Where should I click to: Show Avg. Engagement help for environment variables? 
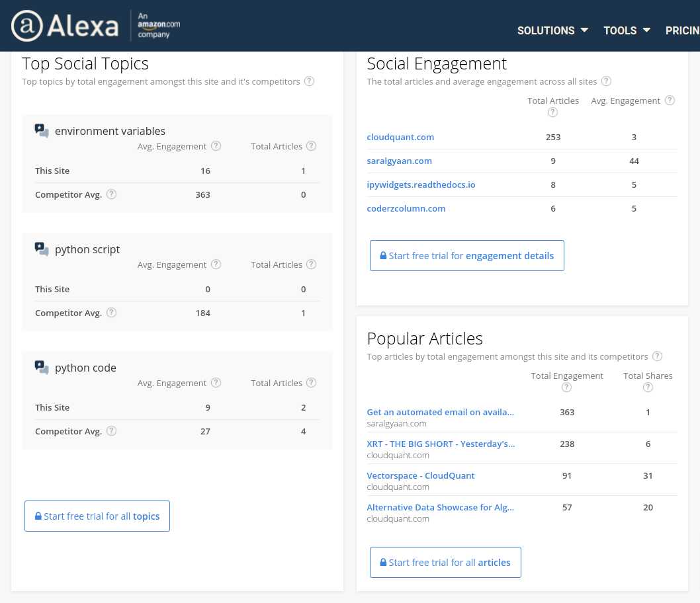(216, 146)
